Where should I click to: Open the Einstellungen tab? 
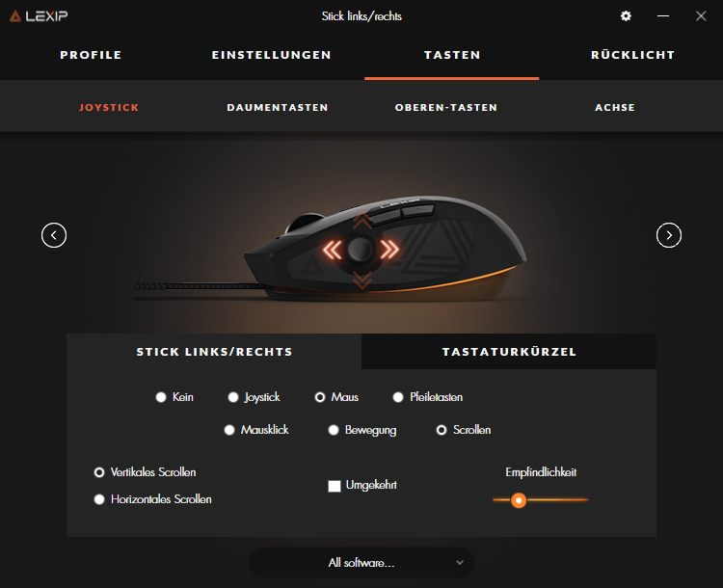pos(271,55)
